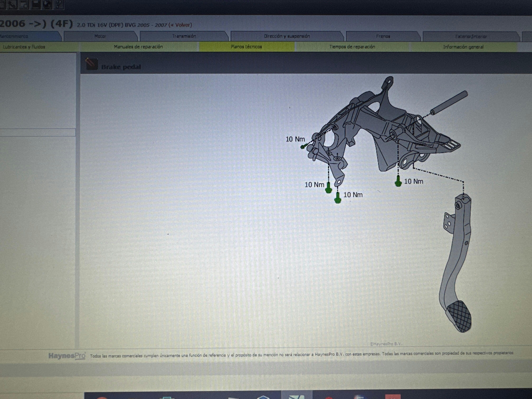Click the brake pedal pad in diagram
This screenshot has height=399, width=532.
click(x=460, y=316)
